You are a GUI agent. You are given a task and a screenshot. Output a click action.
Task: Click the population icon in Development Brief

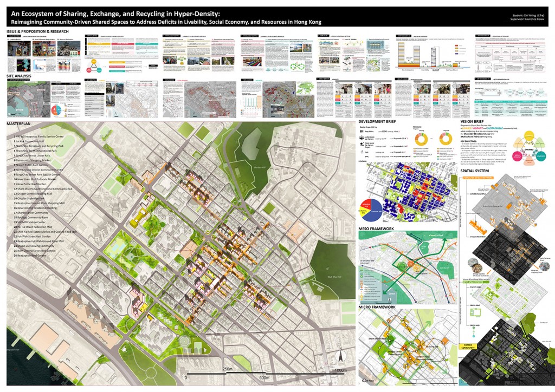coord(362,132)
